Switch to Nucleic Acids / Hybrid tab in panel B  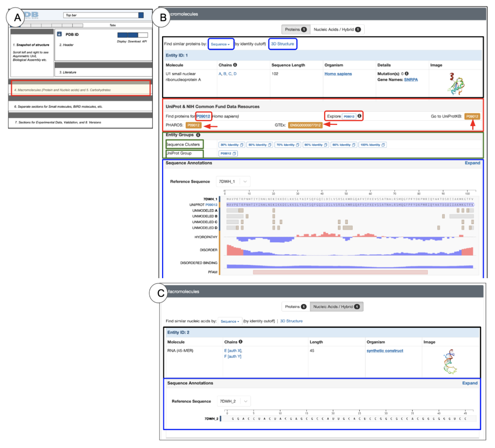(x=337, y=30)
